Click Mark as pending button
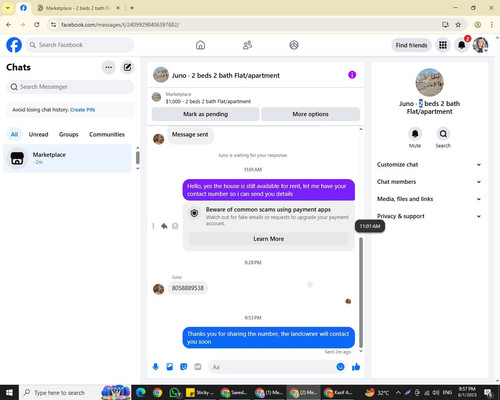 click(205, 114)
